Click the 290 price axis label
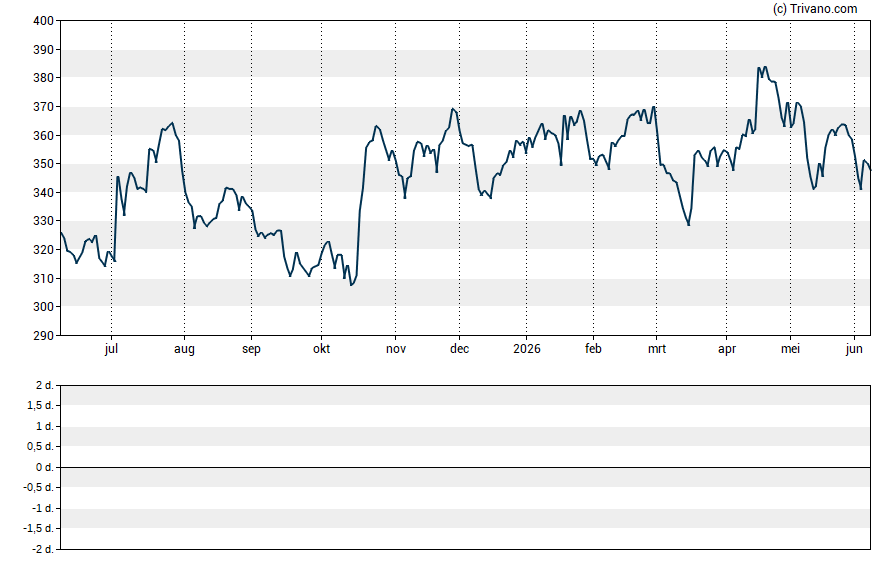The height and width of the screenshot is (565, 888). [x=44, y=336]
